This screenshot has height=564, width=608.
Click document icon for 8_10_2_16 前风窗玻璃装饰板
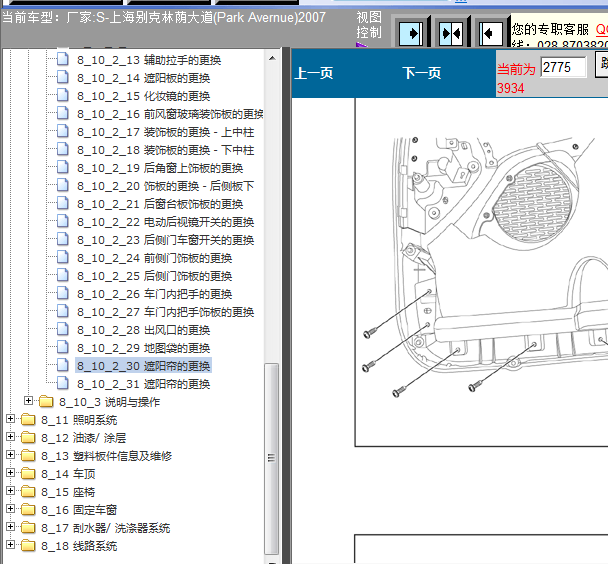coord(62,114)
